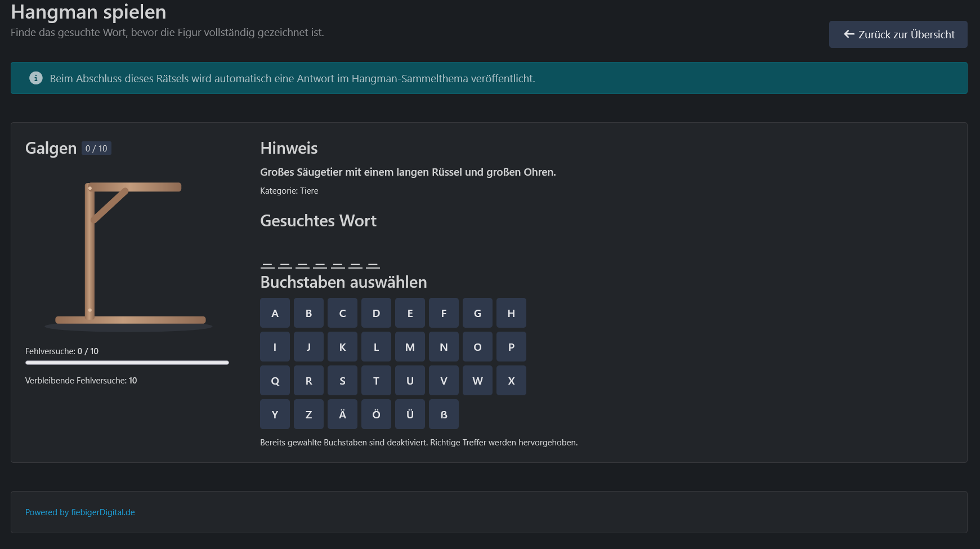The image size is (980, 549).
Task: Choose the letter M
Action: (x=410, y=347)
